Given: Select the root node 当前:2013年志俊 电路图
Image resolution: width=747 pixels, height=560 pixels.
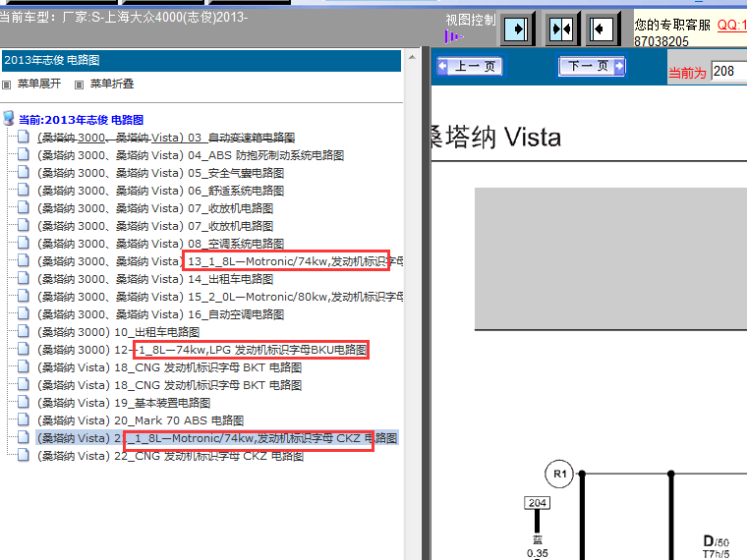Looking at the screenshot, I should pos(81,120).
